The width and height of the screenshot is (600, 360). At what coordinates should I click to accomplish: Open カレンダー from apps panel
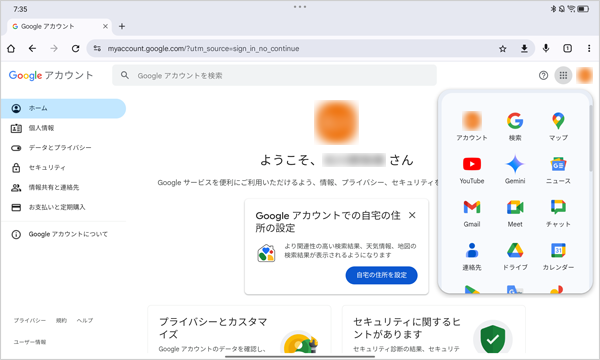558,256
